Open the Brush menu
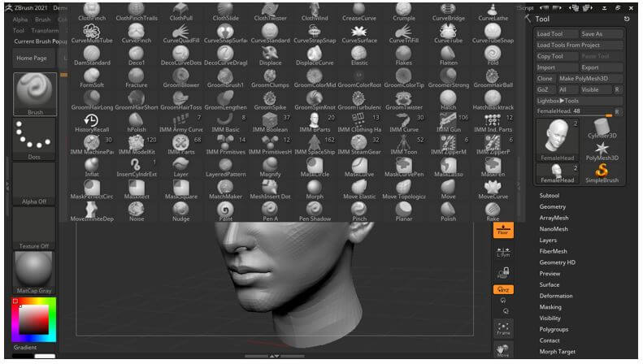This screenshot has height=364, width=643. [42, 19]
